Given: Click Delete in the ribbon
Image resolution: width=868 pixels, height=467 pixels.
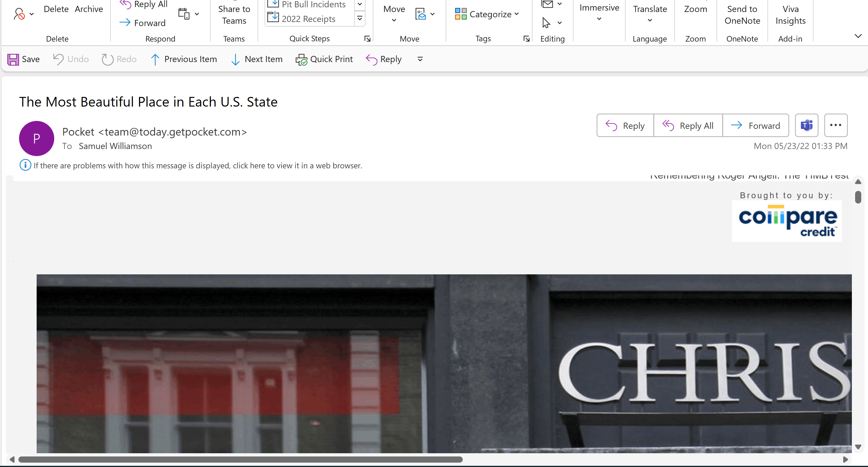Looking at the screenshot, I should [x=56, y=9].
